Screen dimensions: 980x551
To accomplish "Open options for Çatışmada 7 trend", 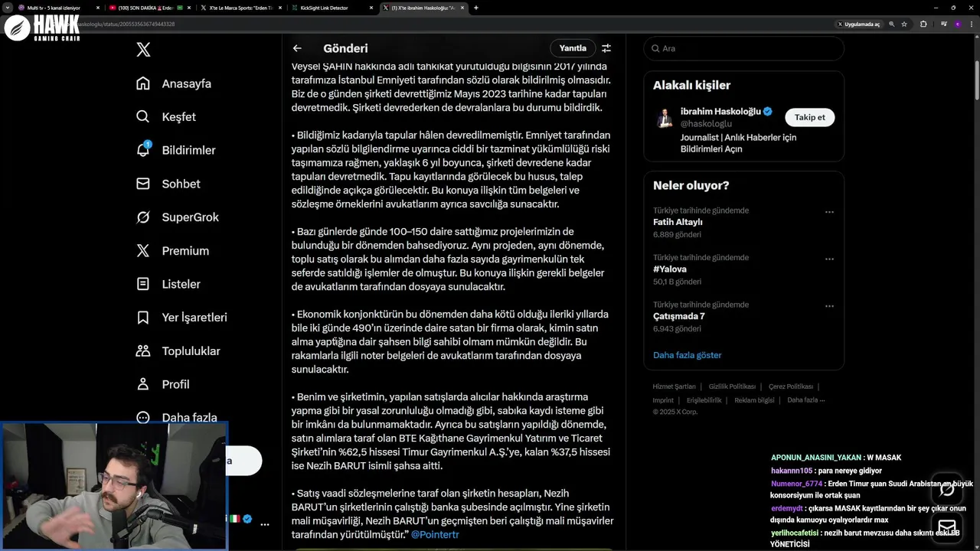I will tap(829, 306).
